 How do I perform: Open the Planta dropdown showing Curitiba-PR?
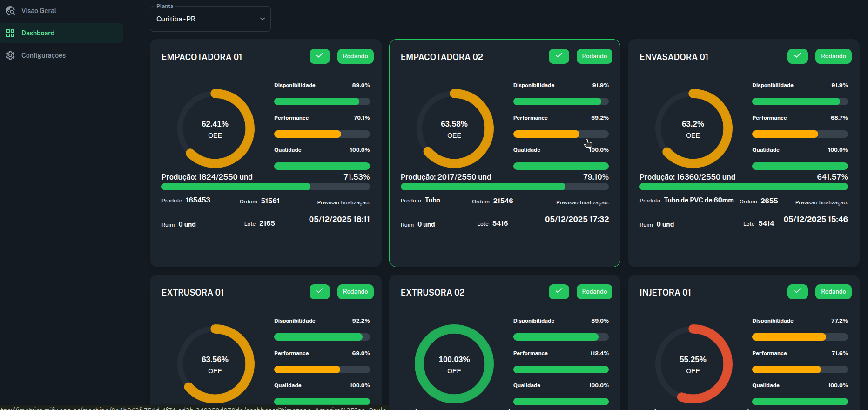(205, 19)
